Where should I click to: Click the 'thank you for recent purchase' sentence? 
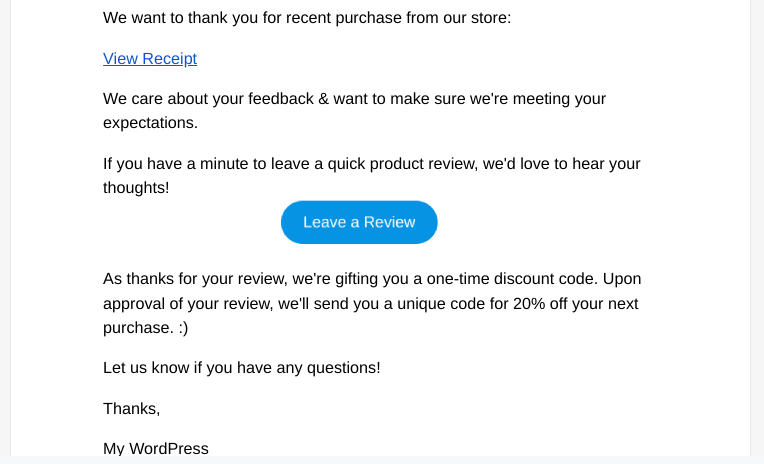click(307, 18)
